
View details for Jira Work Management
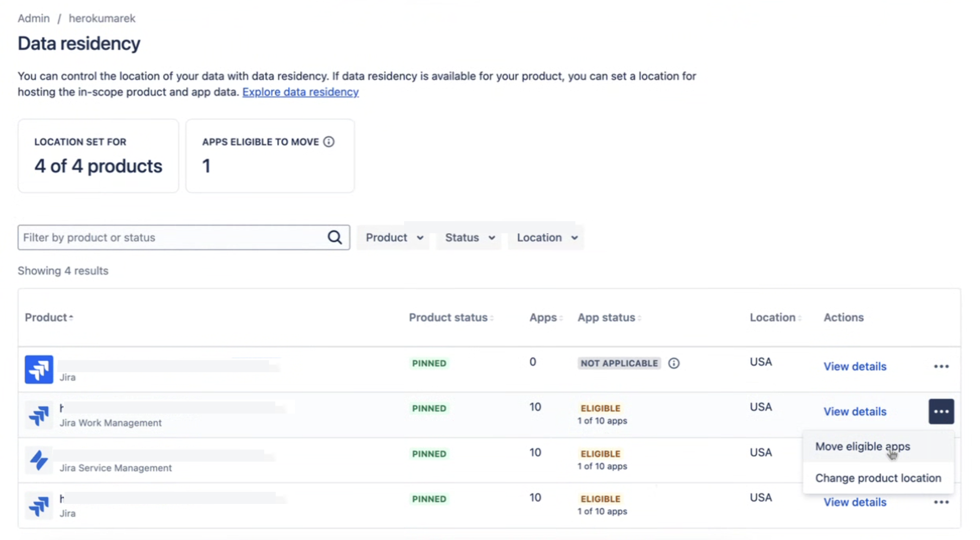pos(854,412)
